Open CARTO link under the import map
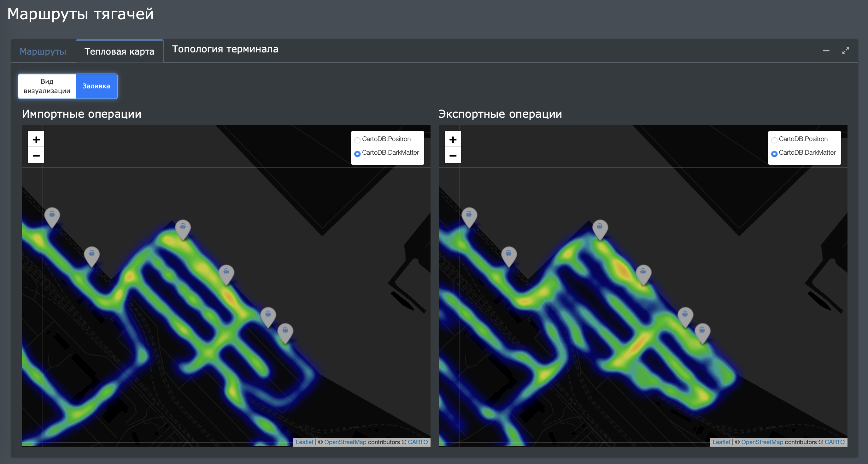Screen dimensions: 868x464 pyautogui.click(x=418, y=442)
